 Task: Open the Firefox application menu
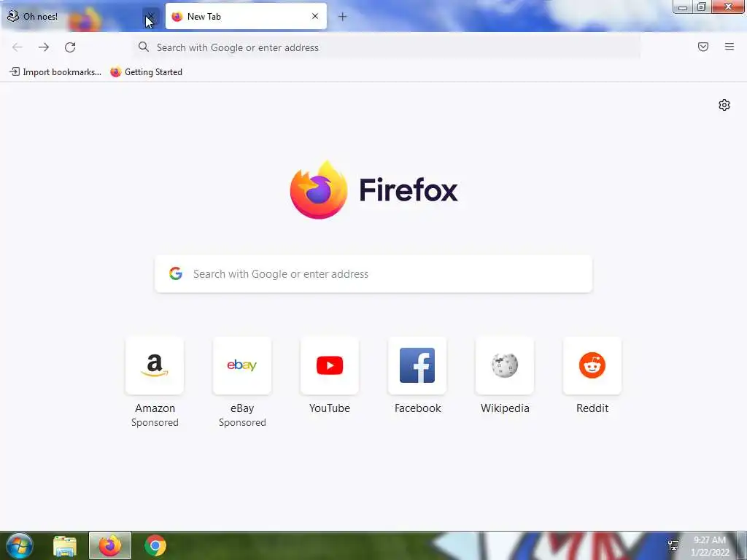pos(729,47)
